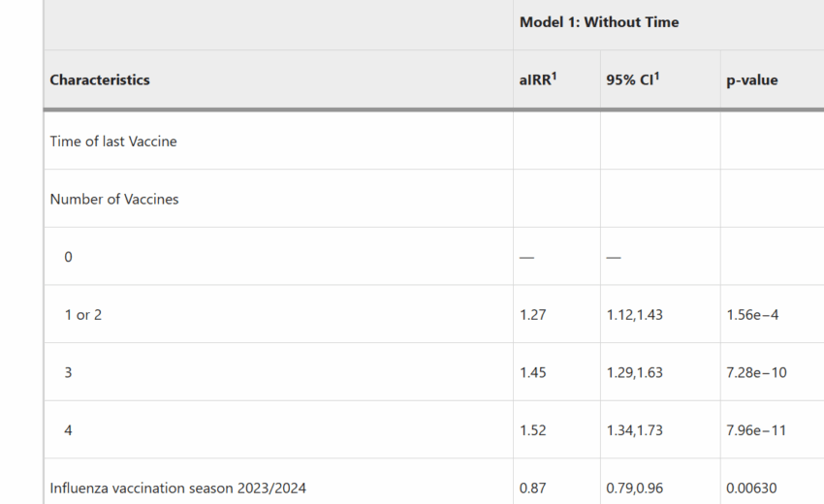
Task: Select the Model 1: Without Time heading
Action: 599,22
